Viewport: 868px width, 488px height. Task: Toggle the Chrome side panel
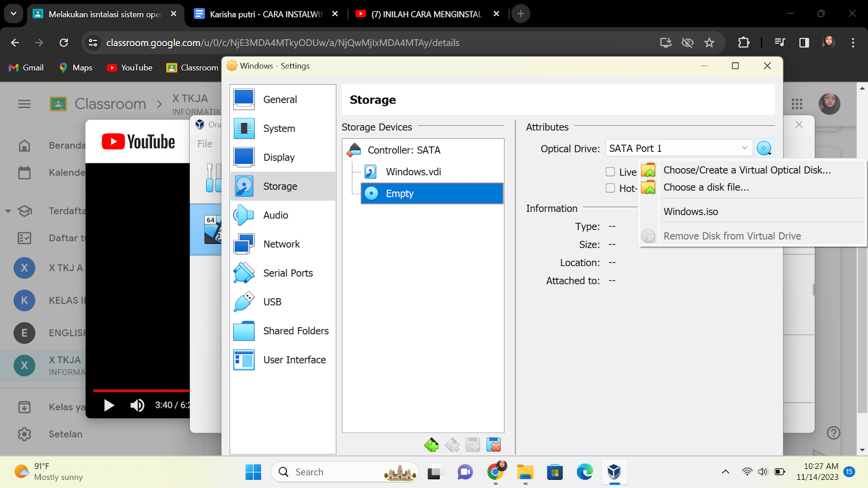coord(804,42)
